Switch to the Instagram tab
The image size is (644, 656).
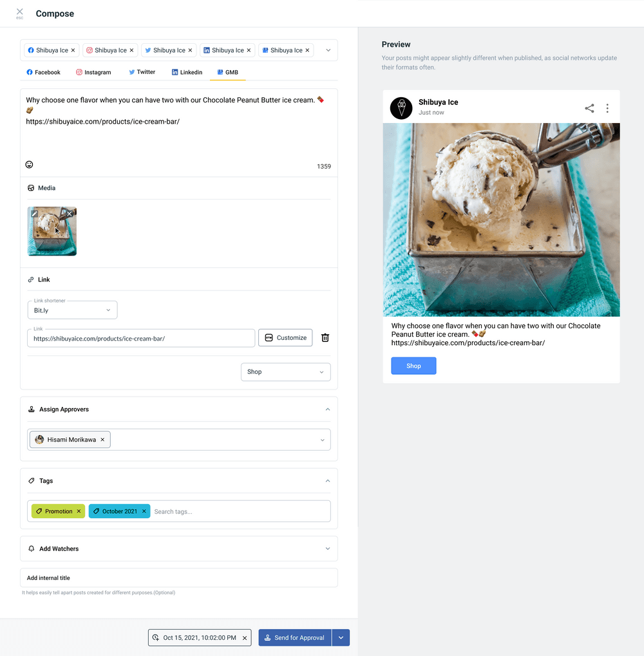coord(93,72)
